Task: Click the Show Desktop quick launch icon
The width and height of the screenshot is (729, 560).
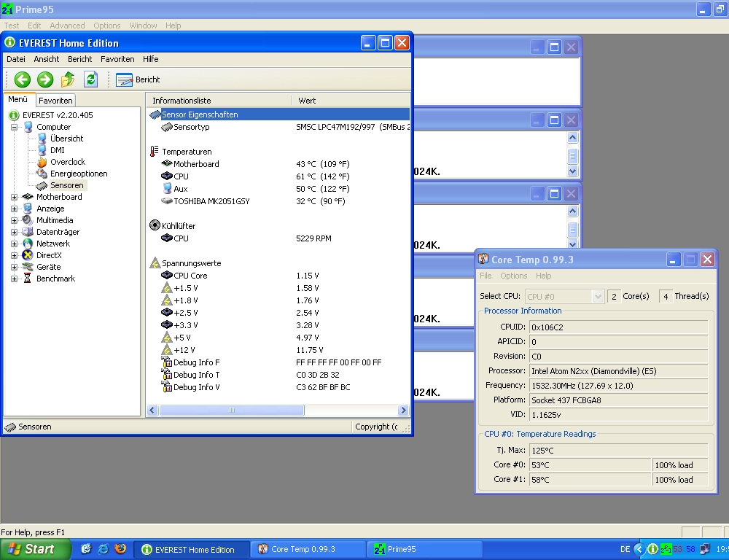Action: pyautogui.click(x=86, y=549)
